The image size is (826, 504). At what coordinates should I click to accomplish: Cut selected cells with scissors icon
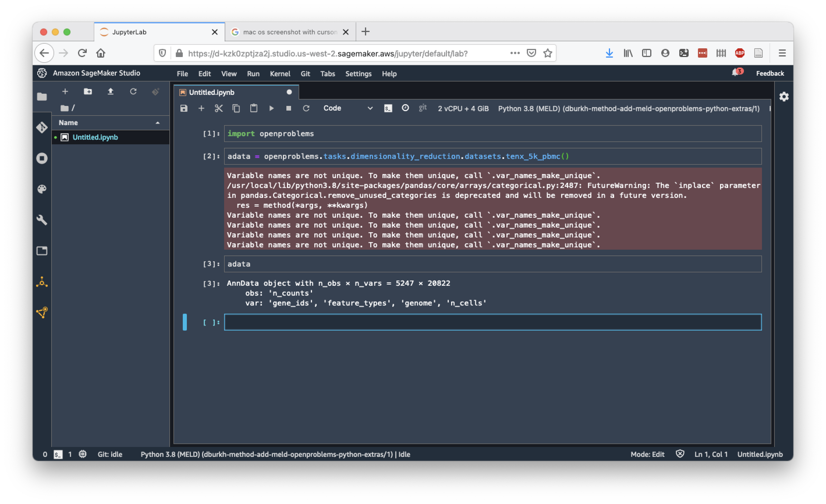pos(219,108)
